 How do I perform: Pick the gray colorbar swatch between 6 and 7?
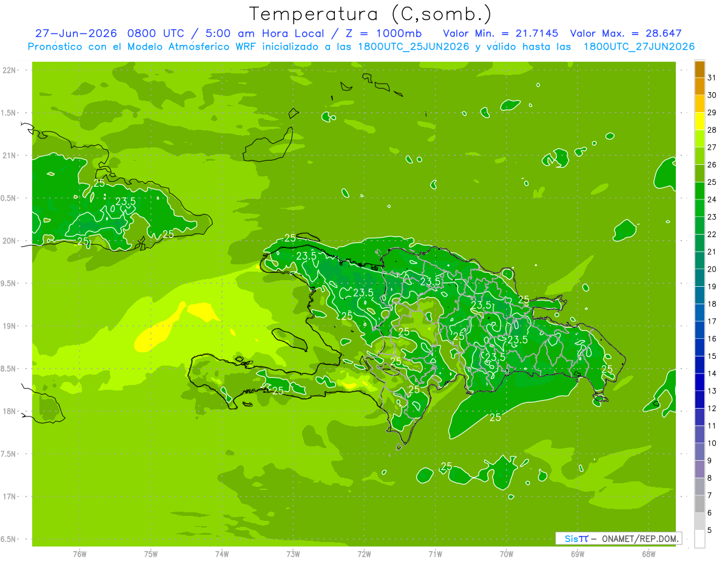tap(700, 504)
